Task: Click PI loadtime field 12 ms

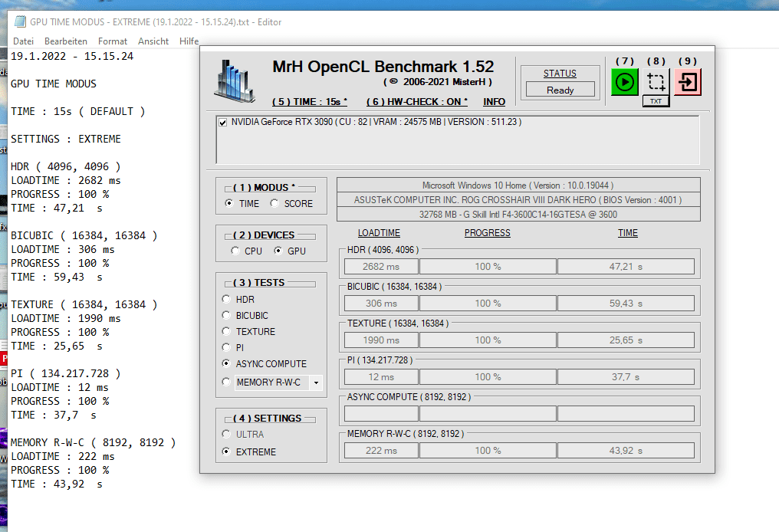Action: (381, 376)
